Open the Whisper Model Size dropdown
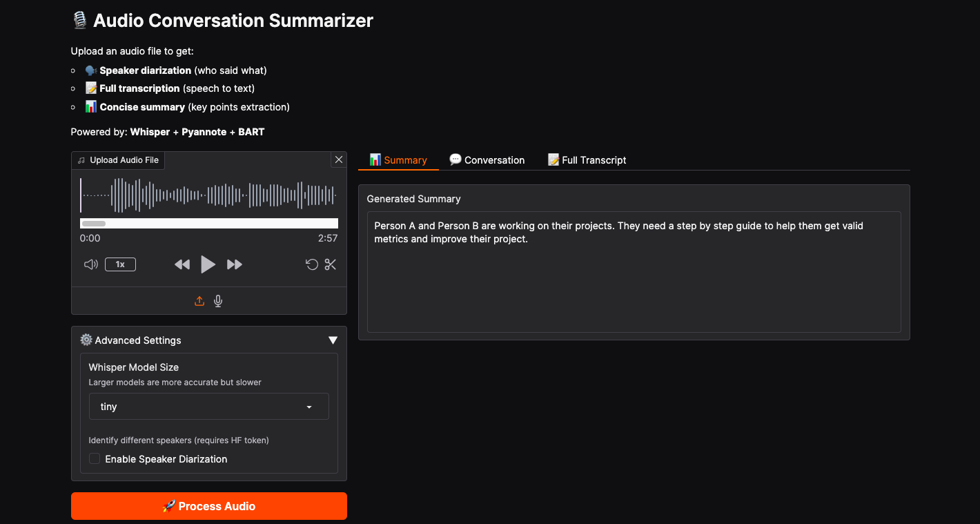 [x=208, y=407]
